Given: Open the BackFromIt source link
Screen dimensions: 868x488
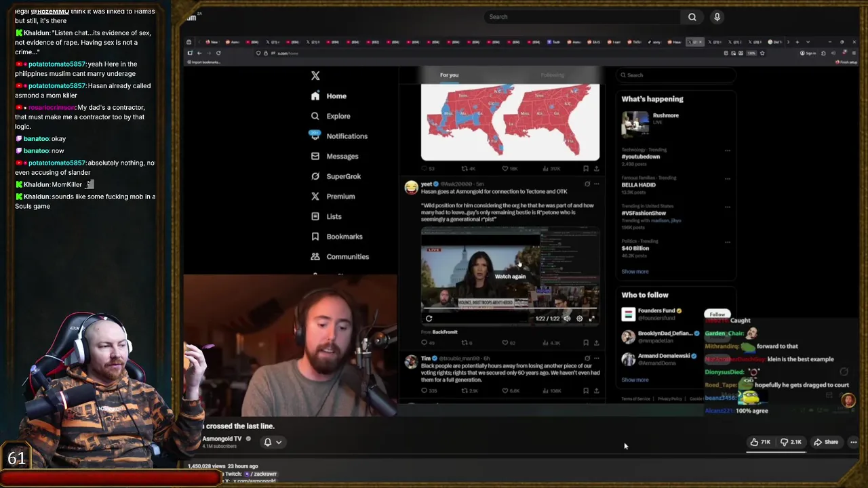Looking at the screenshot, I should 445,332.
